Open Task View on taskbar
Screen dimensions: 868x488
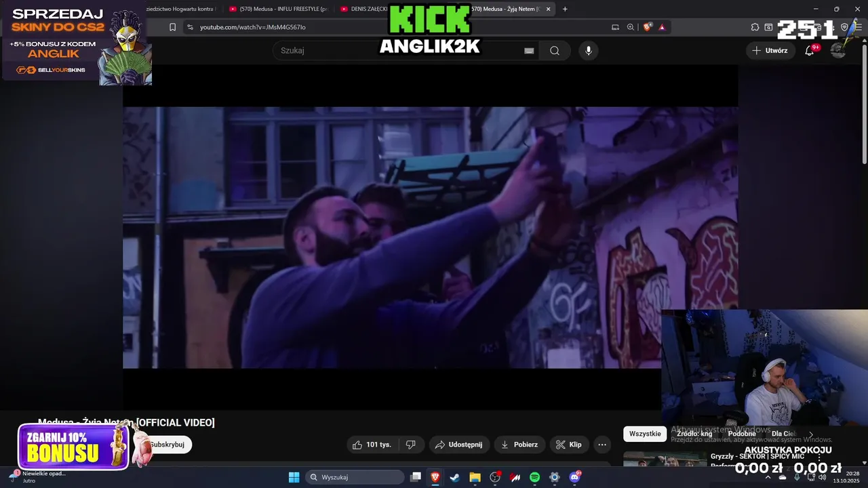pos(416,477)
